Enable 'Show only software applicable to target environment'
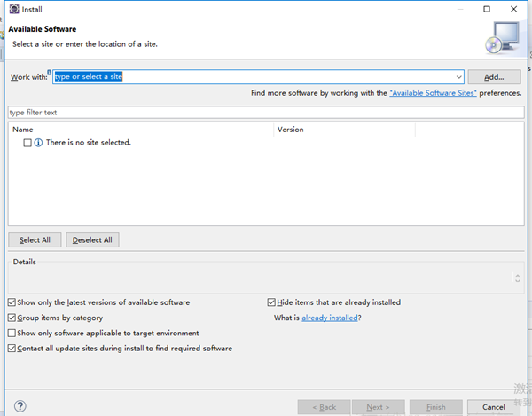532x416 pixels. (12, 334)
